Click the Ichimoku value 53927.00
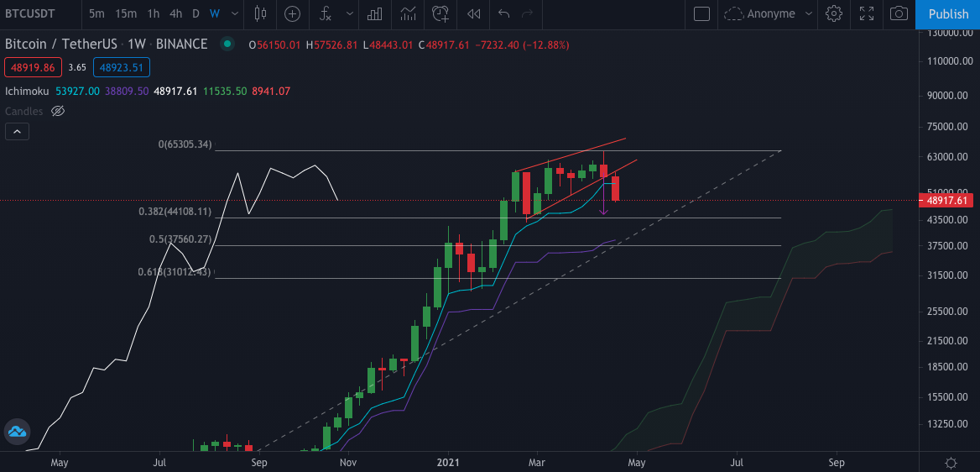The image size is (980, 472). (x=76, y=91)
